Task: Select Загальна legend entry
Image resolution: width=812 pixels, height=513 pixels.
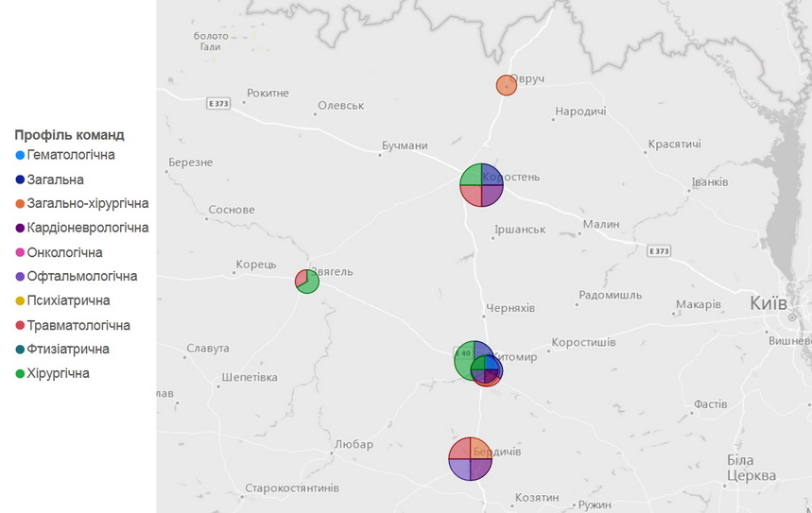Action: point(56,180)
